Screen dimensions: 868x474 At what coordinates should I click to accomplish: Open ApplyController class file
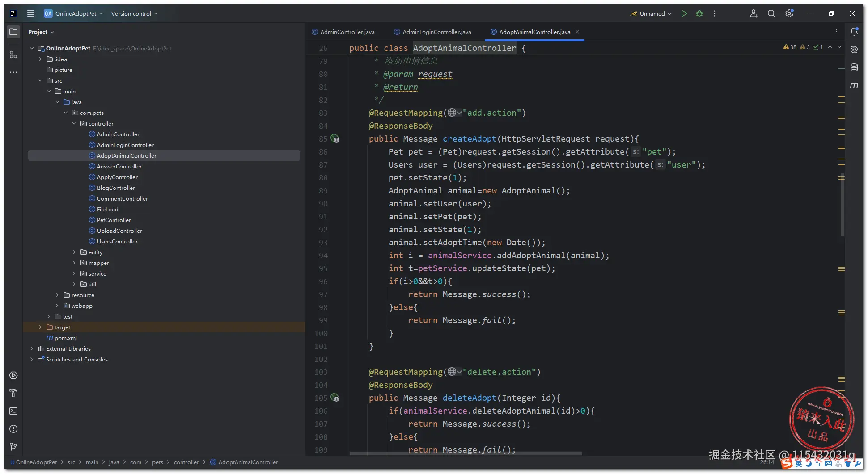coord(117,177)
